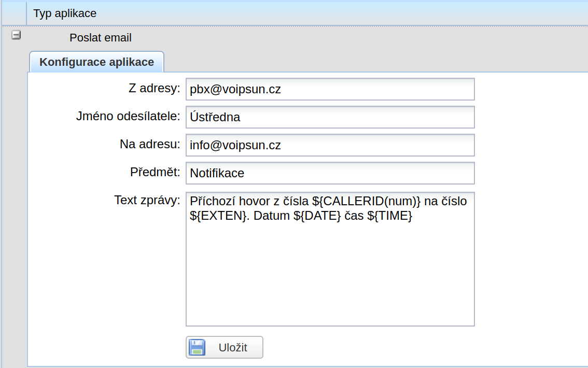Screen dimensions: 588x368
Task: Click the Z adresy label
Action: [154, 89]
